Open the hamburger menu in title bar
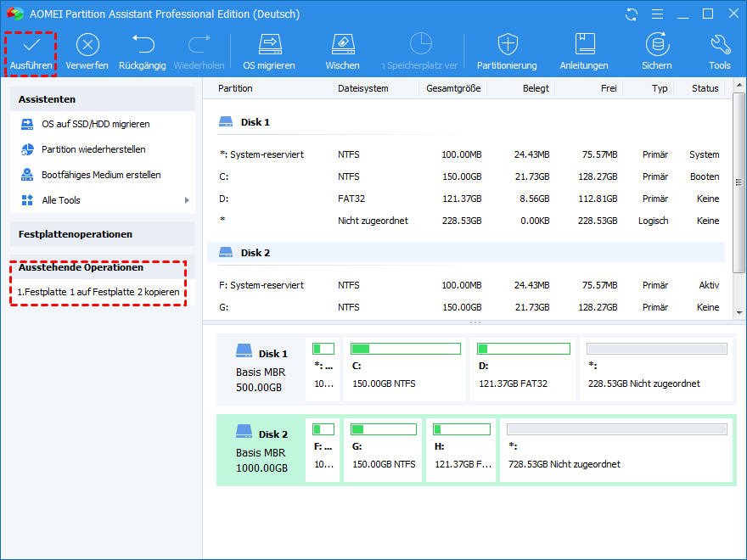 click(x=657, y=14)
